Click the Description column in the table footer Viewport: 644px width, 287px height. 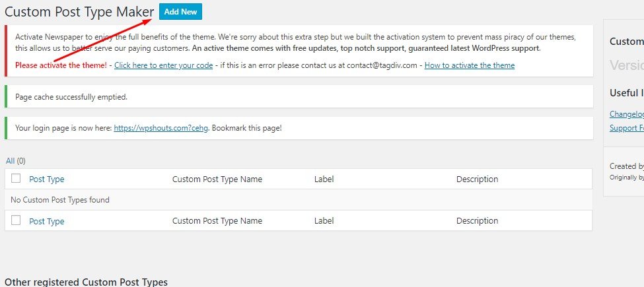(477, 221)
